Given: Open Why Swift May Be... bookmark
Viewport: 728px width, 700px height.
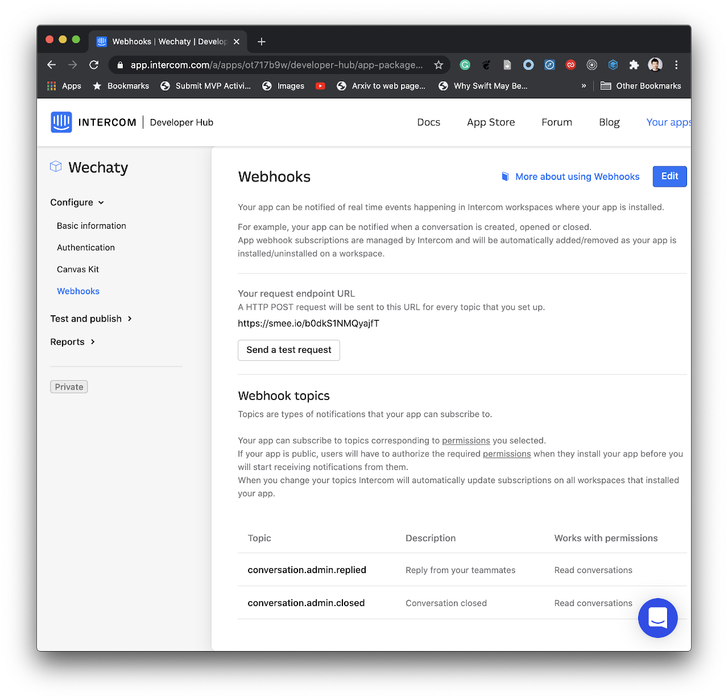Looking at the screenshot, I should pos(483,86).
